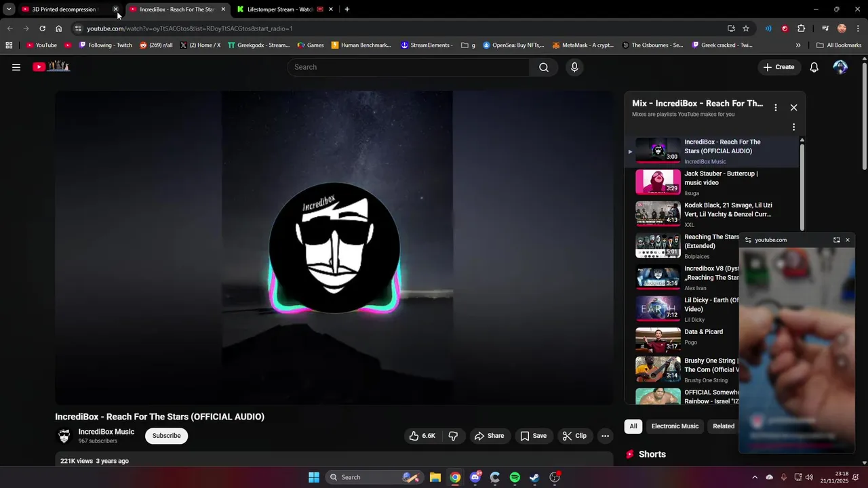Screen dimensions: 868x488
Task: Open the YouTube hamburger guide menu
Action: [x=16, y=67]
